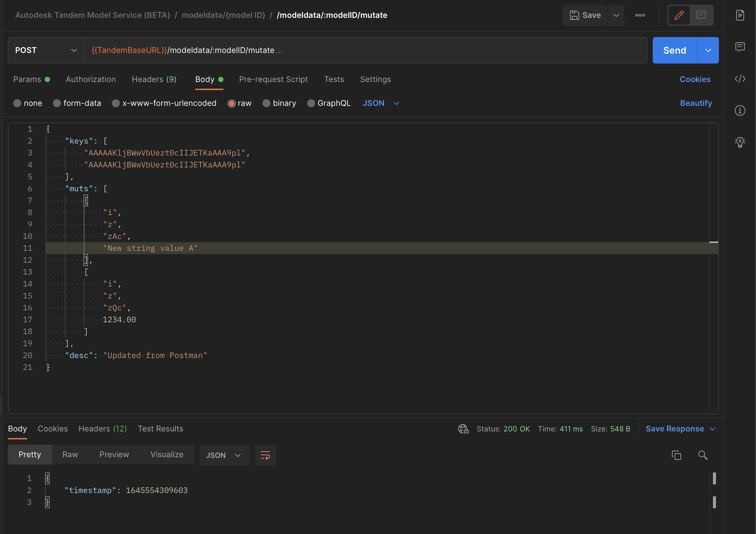The image size is (756, 534).
Task: Click network globe lock icon near Status
Action: [463, 429]
